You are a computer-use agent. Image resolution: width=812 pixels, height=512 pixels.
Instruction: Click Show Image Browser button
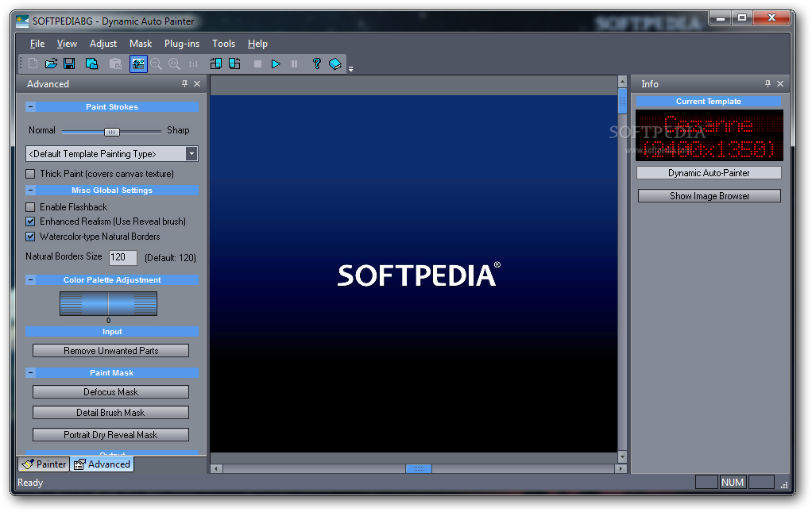tap(710, 196)
